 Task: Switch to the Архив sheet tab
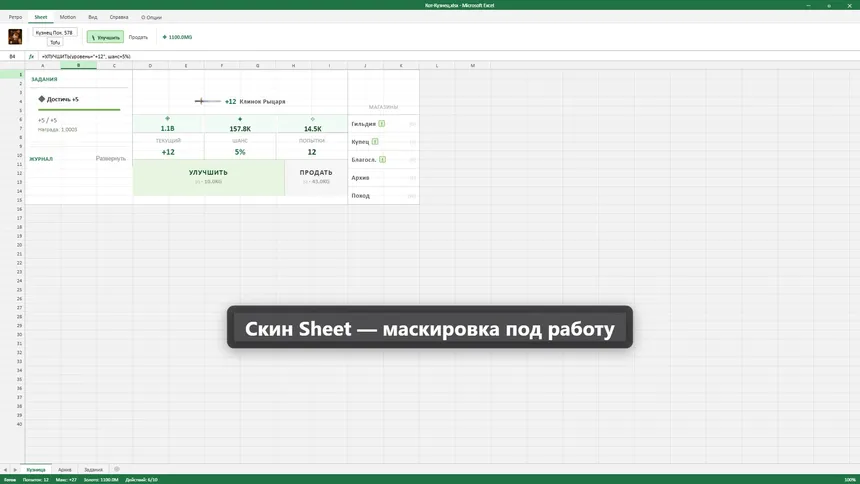[x=65, y=470]
